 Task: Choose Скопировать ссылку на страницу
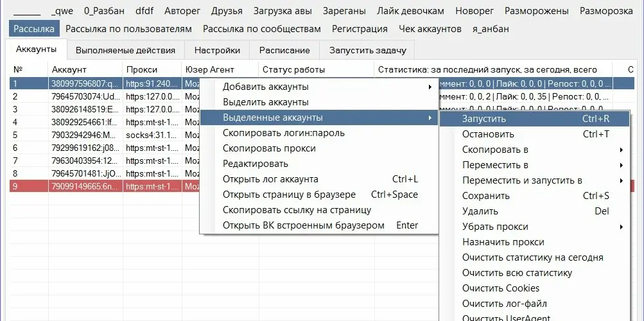tap(319, 210)
